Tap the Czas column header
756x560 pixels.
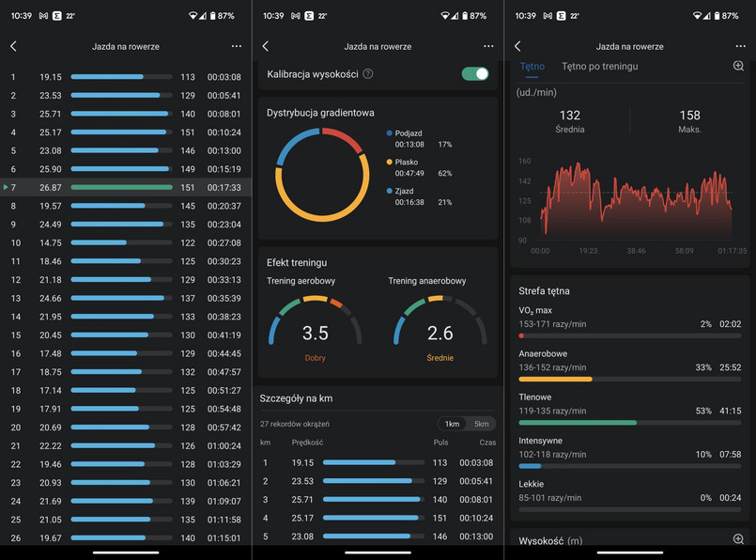[x=487, y=443]
